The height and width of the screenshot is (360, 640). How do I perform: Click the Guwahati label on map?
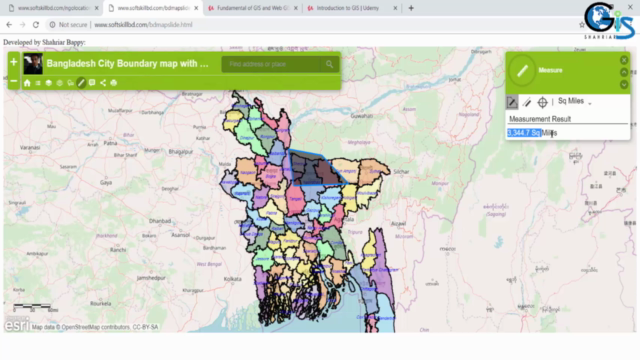tap(362, 116)
